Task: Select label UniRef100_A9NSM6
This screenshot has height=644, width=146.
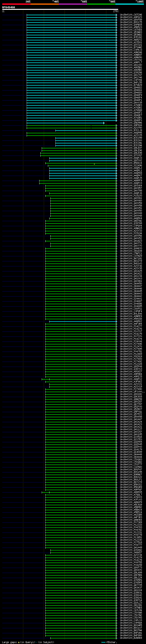Action: 131,53
